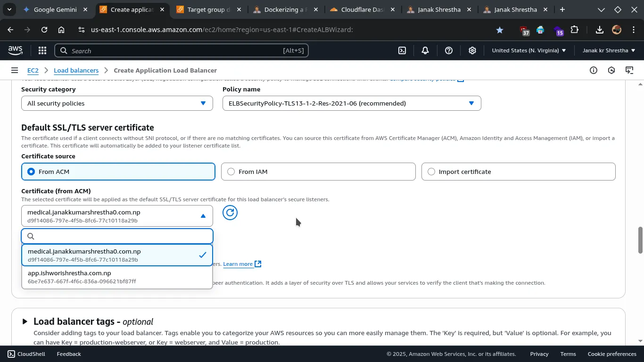This screenshot has width=644, height=362.
Task: Open the settings gear in AWS header
Action: pos(472,51)
